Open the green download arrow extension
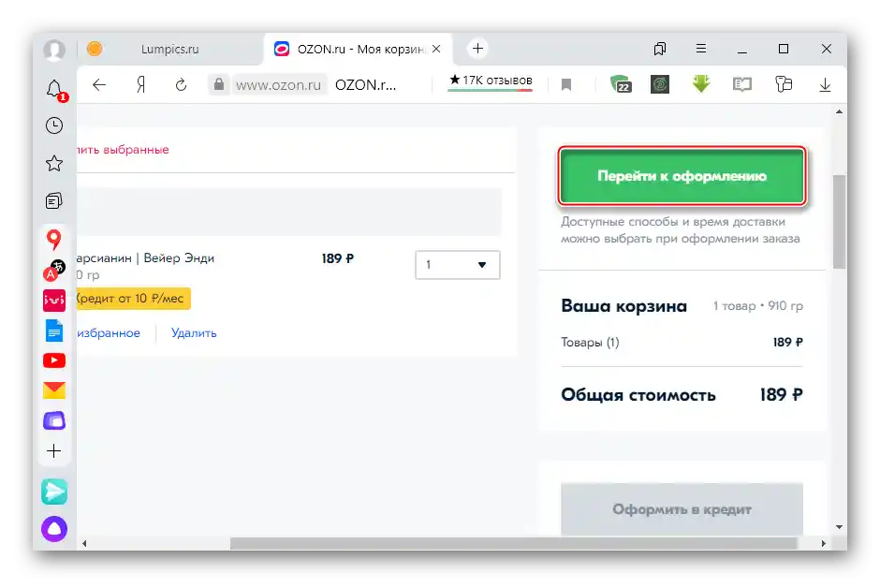The width and height of the screenshot is (880, 588). [701, 84]
